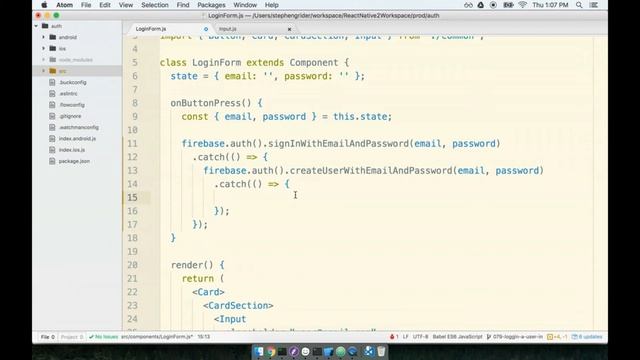
Task: Change the Babel ES6 JavaScript grammar
Action: pos(457,337)
